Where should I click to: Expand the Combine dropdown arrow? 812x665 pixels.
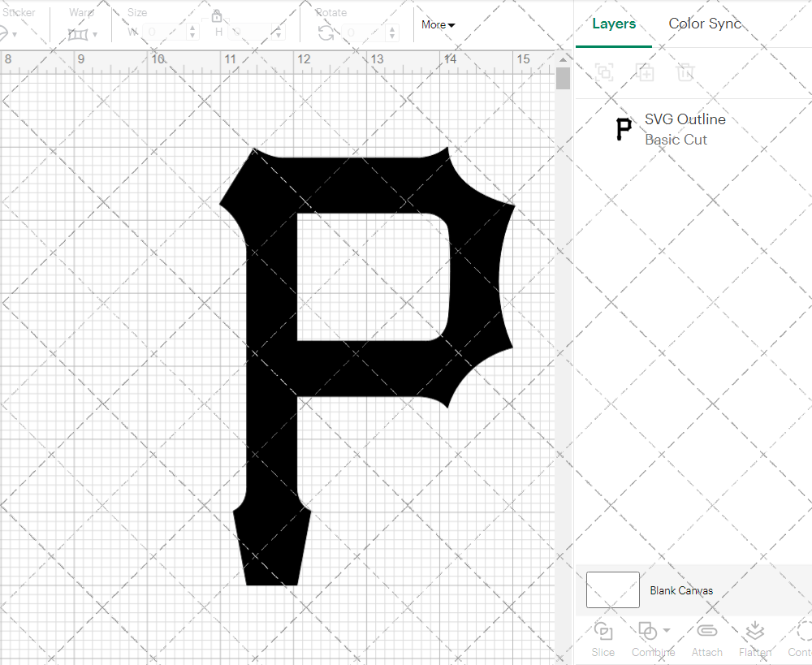[x=667, y=630]
